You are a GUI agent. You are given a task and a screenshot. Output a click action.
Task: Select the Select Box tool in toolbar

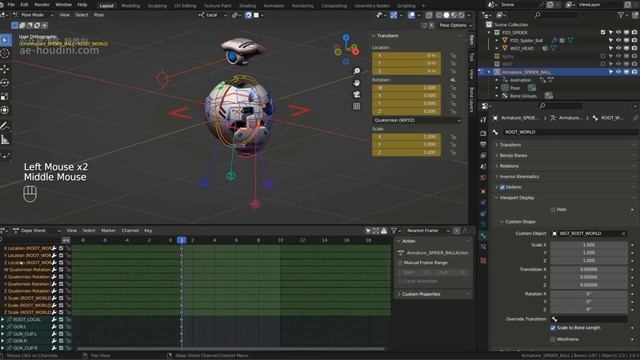coord(5,40)
